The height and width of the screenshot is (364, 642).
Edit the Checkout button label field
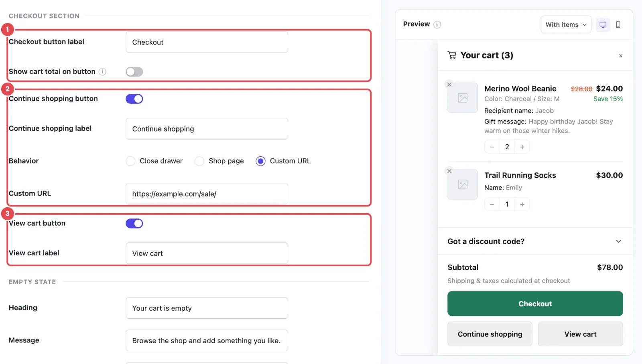pyautogui.click(x=207, y=42)
